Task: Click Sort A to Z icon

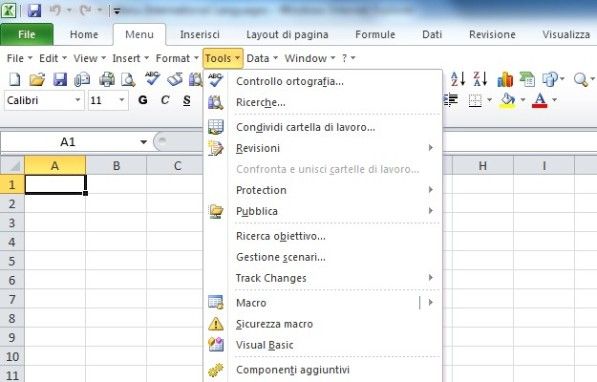Action: pyautogui.click(x=458, y=79)
